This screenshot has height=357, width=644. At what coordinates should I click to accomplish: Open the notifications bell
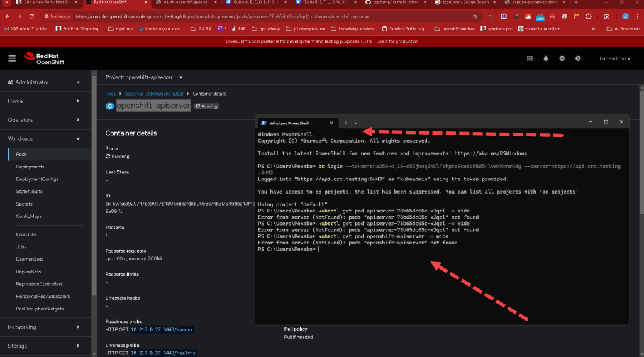546,58
